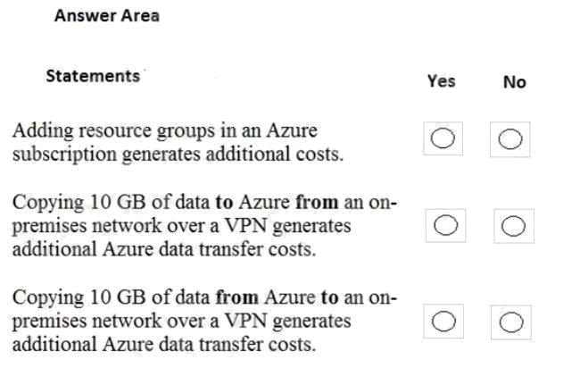588x368 pixels.
Task: Click the Yes column header
Action: point(441,81)
